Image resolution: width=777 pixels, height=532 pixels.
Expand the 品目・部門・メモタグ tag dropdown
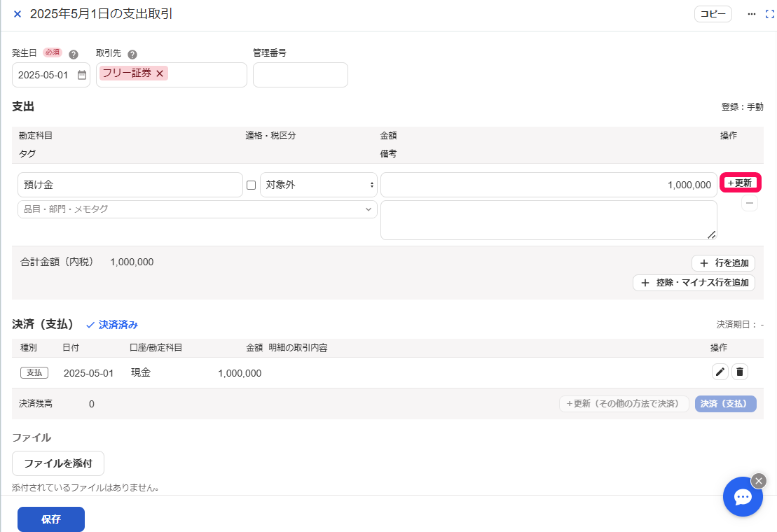click(x=197, y=209)
